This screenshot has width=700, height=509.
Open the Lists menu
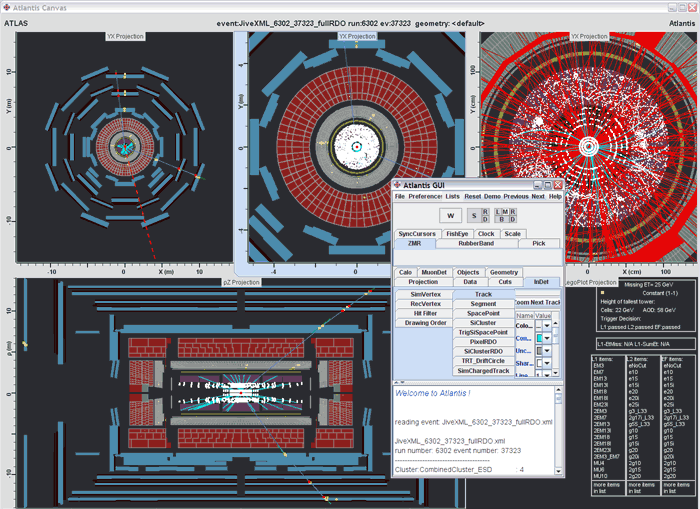point(453,196)
